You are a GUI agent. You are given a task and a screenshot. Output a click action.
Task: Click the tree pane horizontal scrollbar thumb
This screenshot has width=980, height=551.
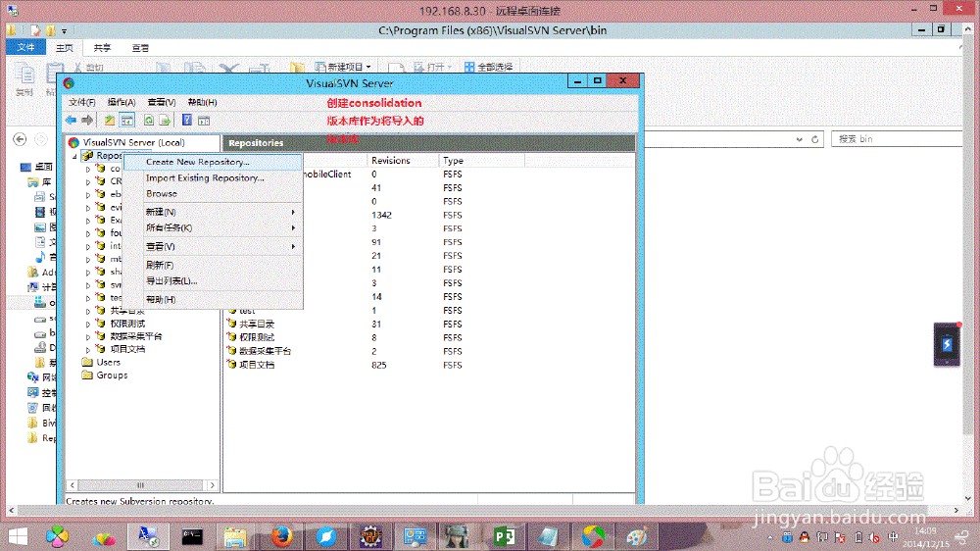click(140, 485)
